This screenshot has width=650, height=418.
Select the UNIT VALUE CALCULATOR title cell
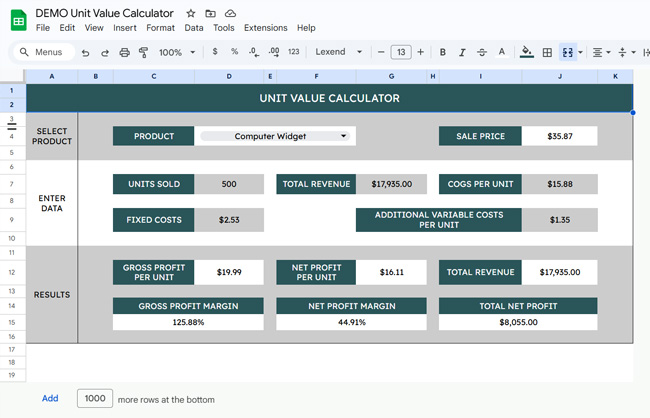tap(330, 98)
